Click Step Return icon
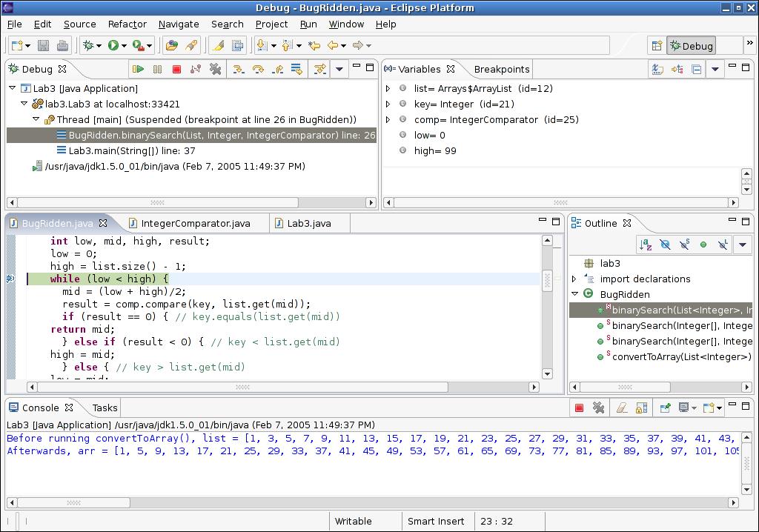Screen dimensions: 759x532 click(x=277, y=69)
